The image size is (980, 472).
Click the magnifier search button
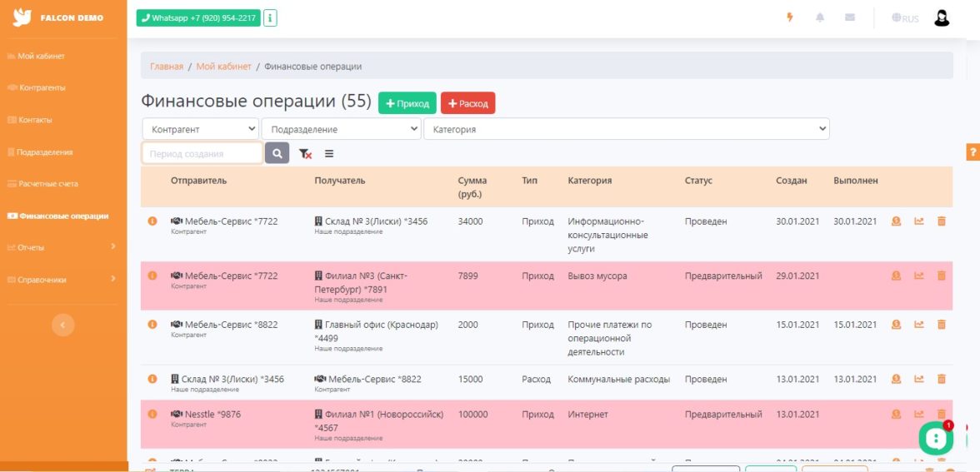(x=277, y=153)
